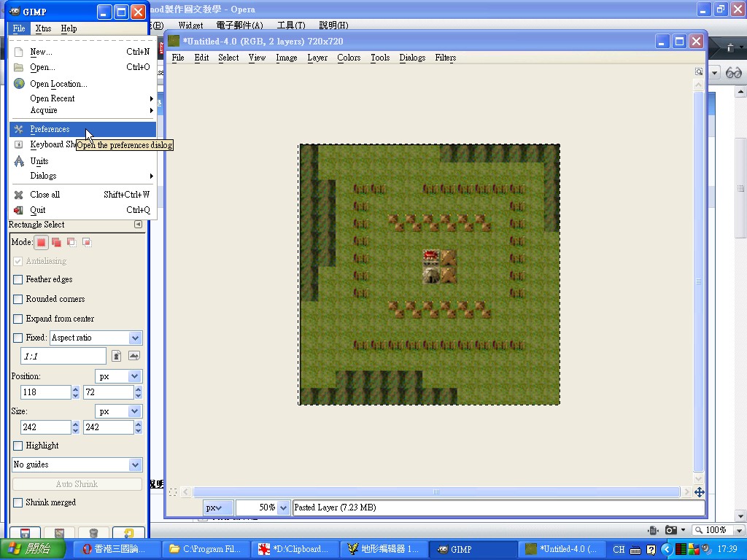This screenshot has width=747, height=560.
Task: Select Replace current selection mode icon
Action: point(42,242)
